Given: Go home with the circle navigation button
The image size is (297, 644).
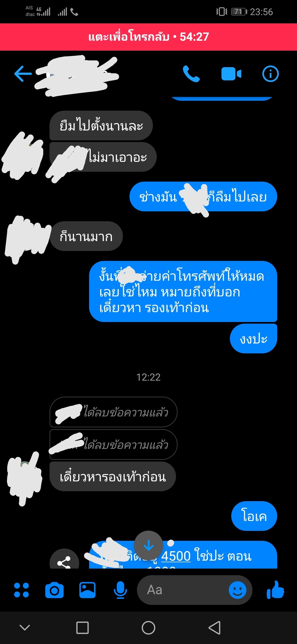Looking at the screenshot, I should point(148,628).
